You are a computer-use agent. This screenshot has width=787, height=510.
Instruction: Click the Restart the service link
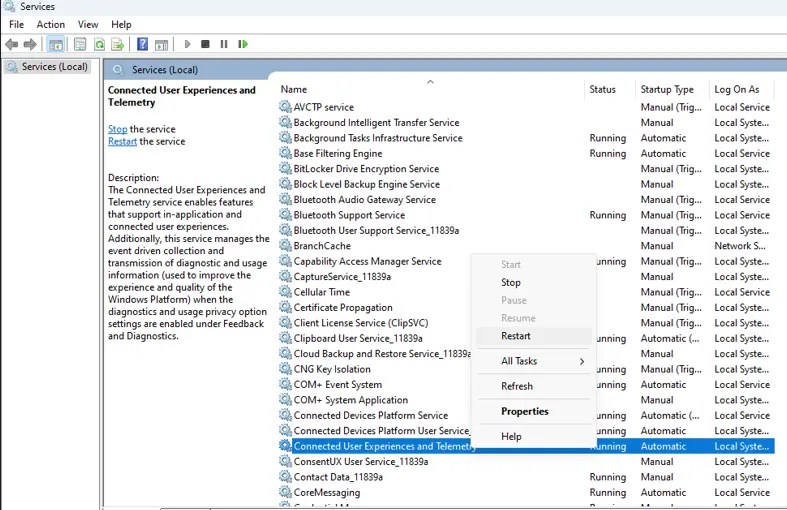122,141
